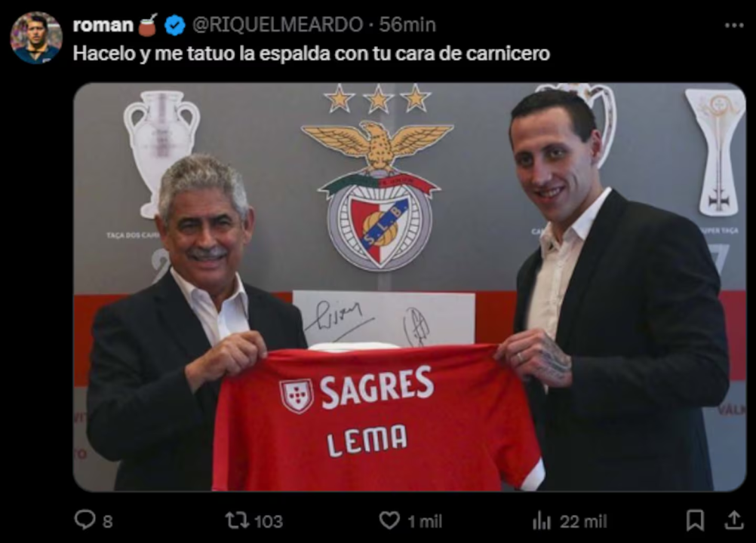Open roman's profile avatar picture
This screenshot has height=543, width=756.
click(37, 38)
